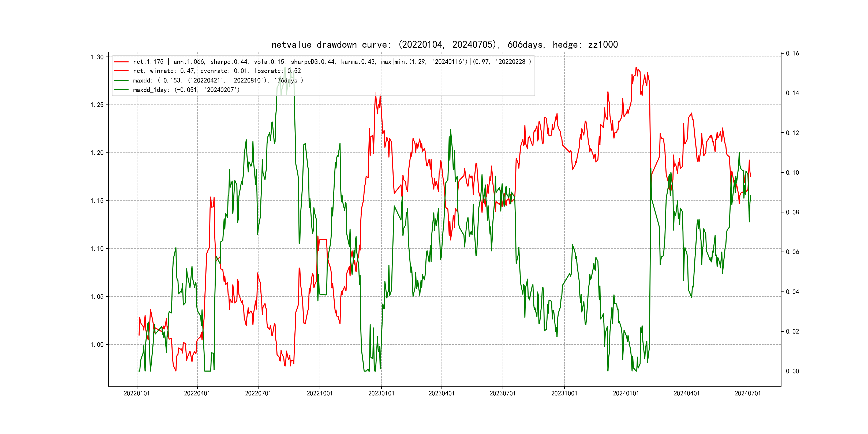The image size is (868, 434).
Task: Click the 1.15 left y-axis label
Action: click(x=97, y=201)
